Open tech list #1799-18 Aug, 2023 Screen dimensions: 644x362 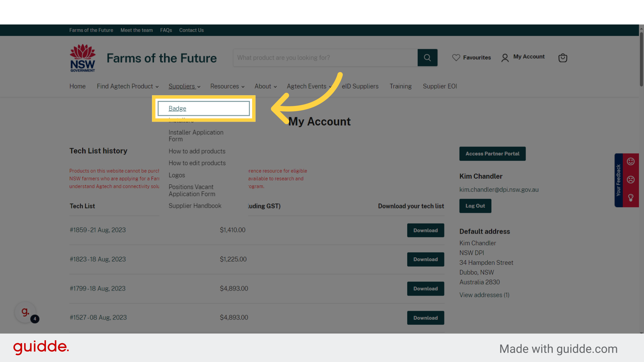(x=98, y=288)
